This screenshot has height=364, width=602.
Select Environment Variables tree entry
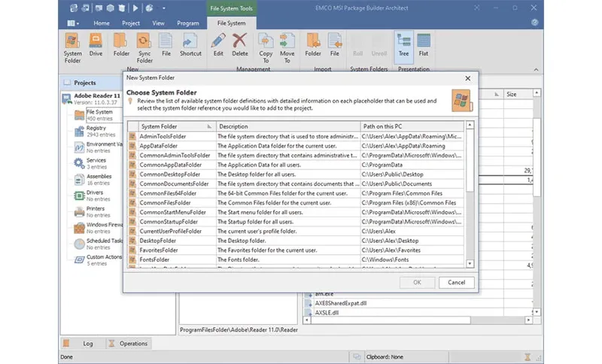[99, 147]
